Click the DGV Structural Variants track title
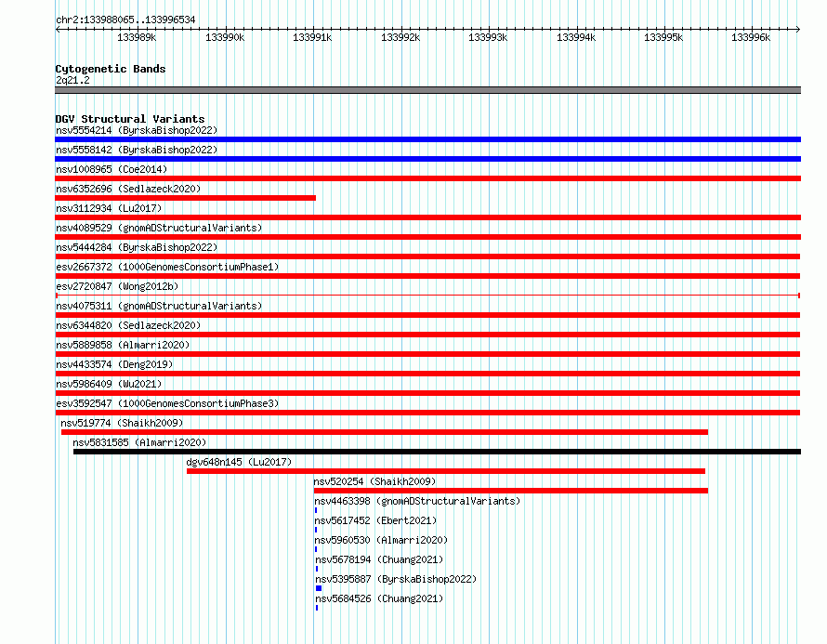The height and width of the screenshot is (644, 827). coord(130,119)
